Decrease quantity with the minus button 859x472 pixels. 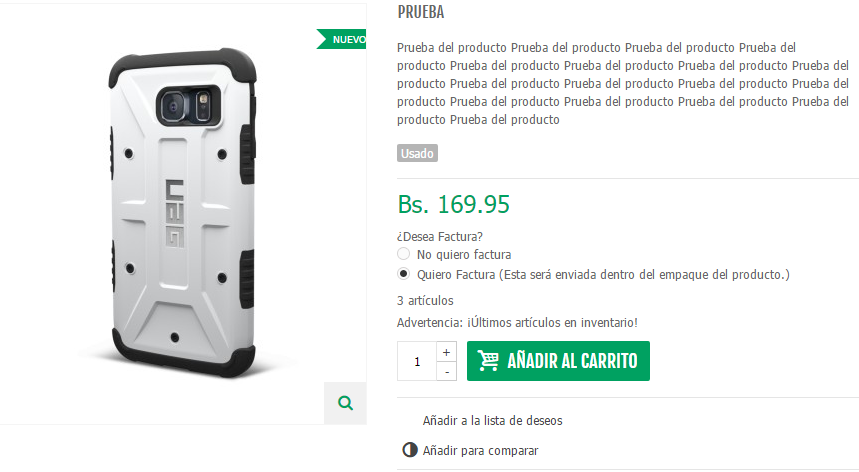[x=446, y=371]
